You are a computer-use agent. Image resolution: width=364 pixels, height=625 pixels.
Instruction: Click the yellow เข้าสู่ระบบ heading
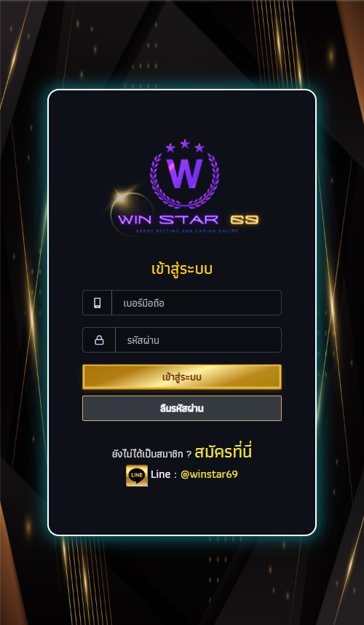tap(182, 269)
